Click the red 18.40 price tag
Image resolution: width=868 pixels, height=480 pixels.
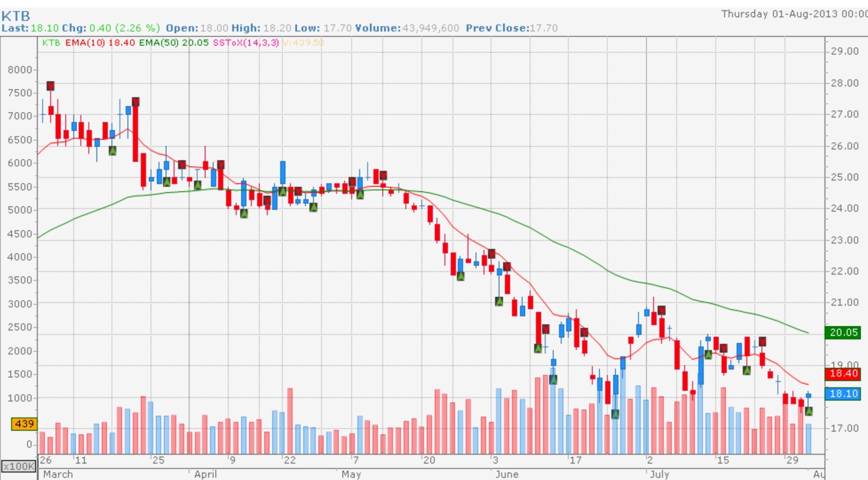click(x=843, y=374)
